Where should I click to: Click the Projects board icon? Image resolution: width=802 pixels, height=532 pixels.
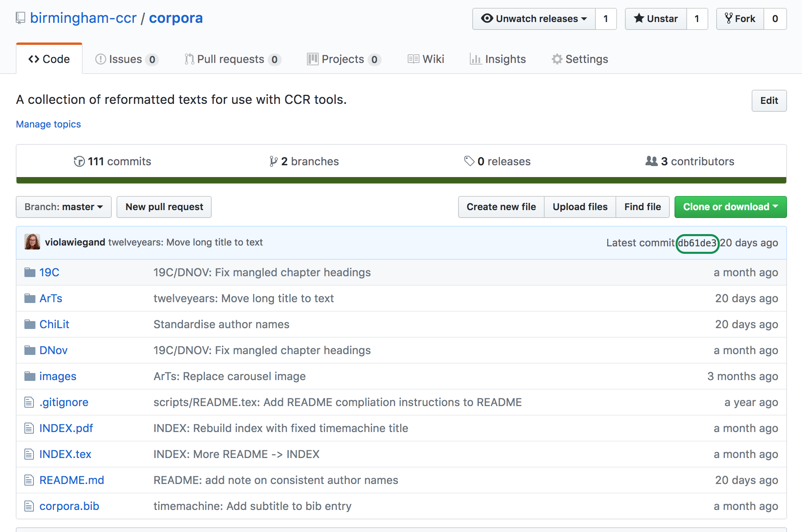click(313, 59)
